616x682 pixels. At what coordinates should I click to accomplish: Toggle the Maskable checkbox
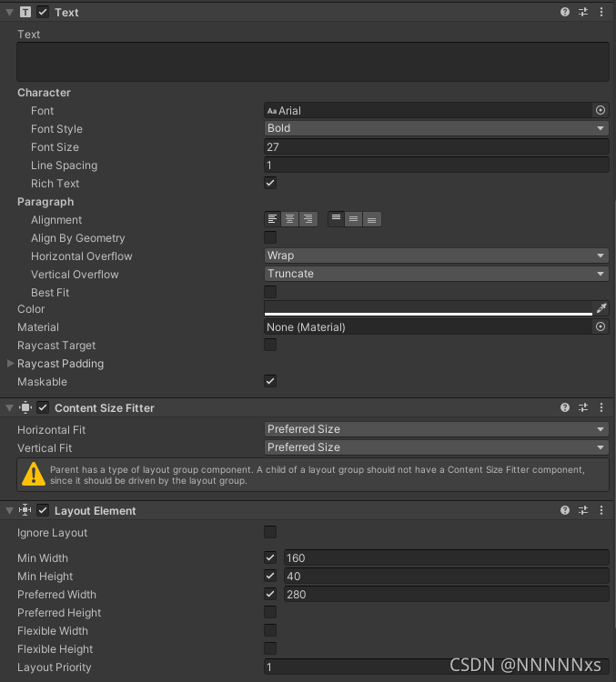pos(270,381)
